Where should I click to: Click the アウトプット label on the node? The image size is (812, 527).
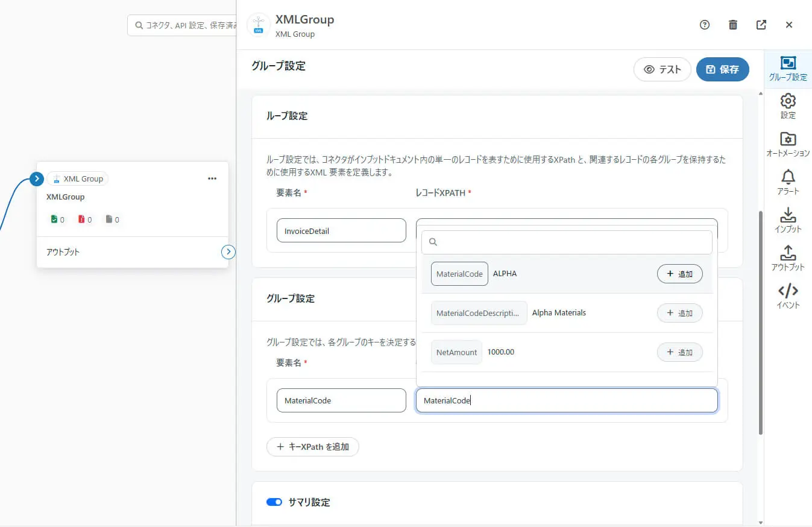[x=63, y=252]
